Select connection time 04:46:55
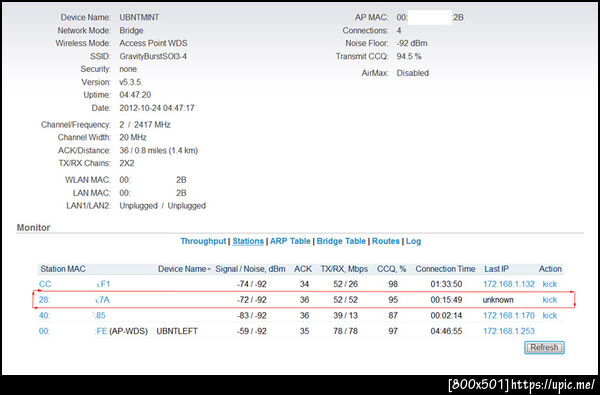 [446, 331]
